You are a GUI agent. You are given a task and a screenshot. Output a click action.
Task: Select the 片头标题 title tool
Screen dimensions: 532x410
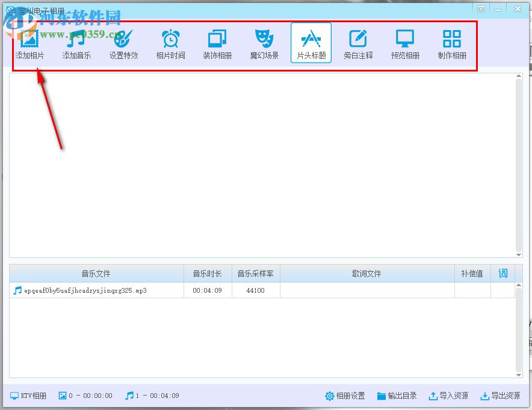click(x=311, y=43)
